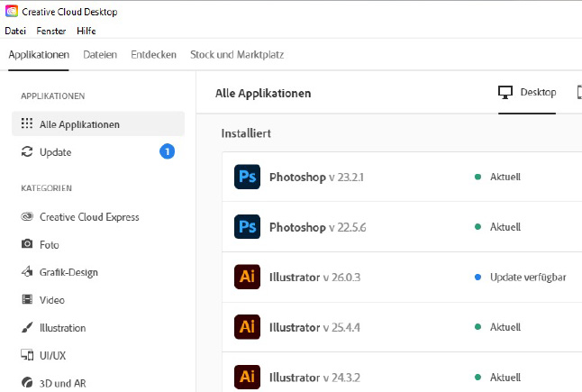Open the Creative Cloud Express category

(89, 217)
